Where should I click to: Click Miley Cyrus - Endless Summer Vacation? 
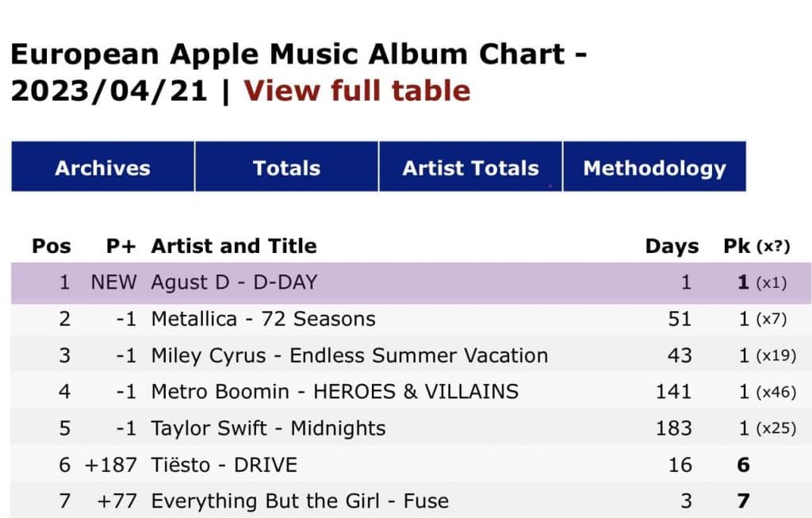click(349, 355)
